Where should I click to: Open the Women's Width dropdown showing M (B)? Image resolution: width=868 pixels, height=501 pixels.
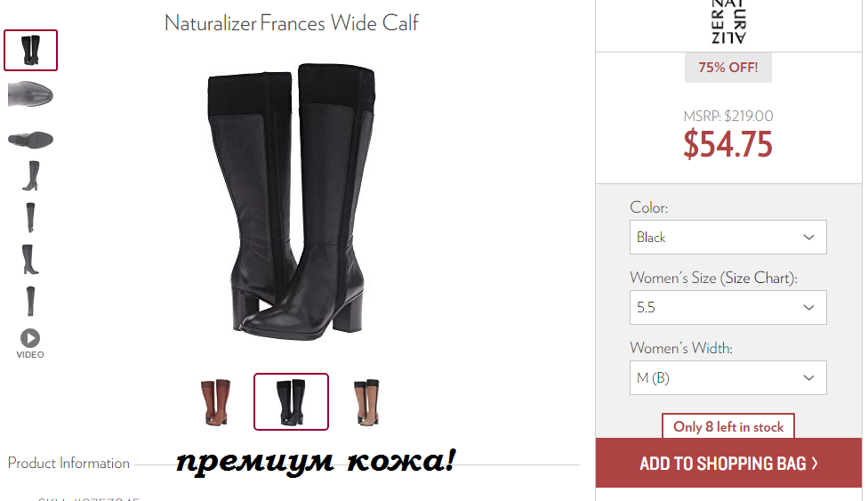(x=728, y=378)
